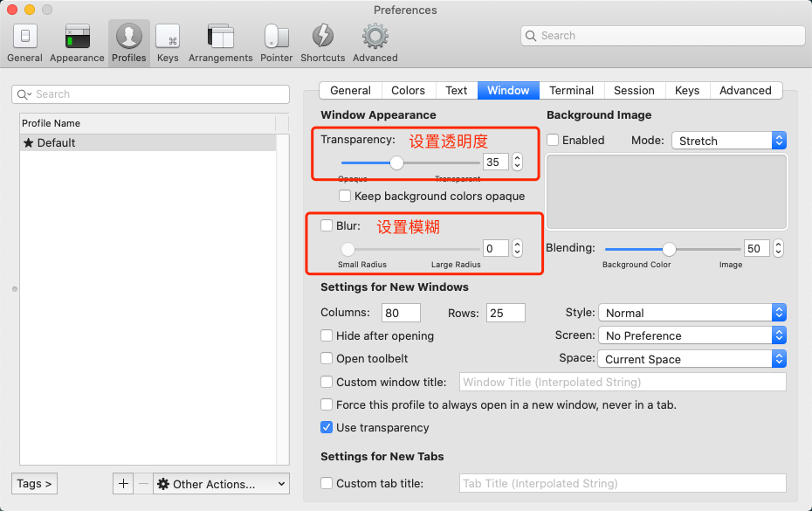
Task: Expand the Tags panel button
Action: click(x=34, y=484)
